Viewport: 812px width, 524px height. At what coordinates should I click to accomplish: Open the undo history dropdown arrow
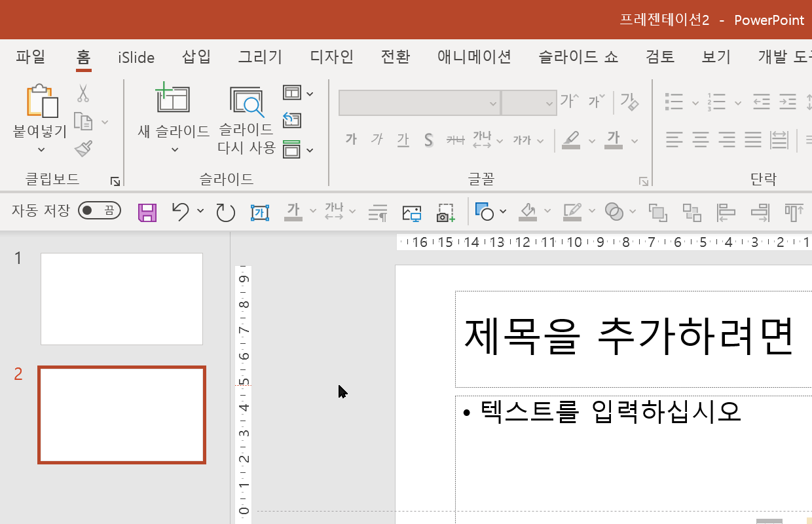(x=200, y=211)
